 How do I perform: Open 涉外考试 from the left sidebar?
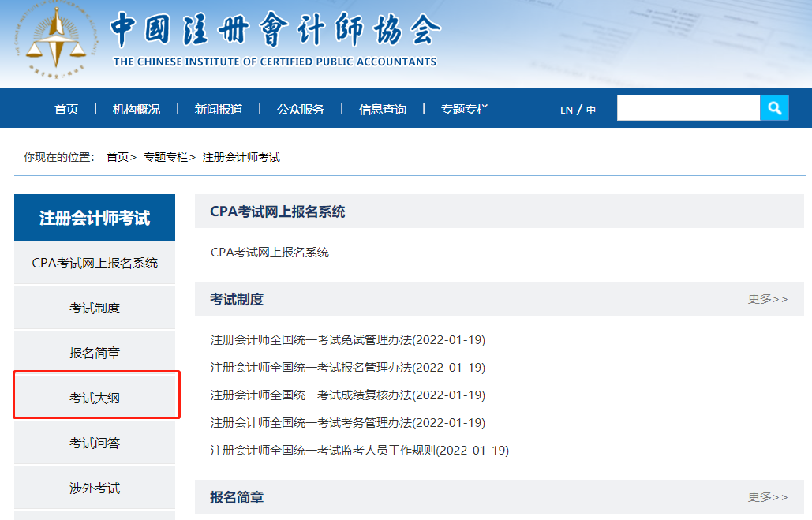point(95,488)
